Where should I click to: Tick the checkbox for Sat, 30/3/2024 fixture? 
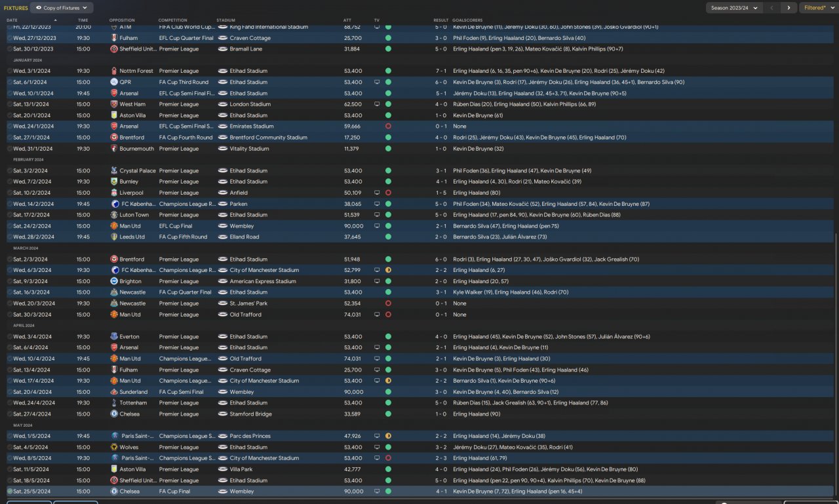point(10,315)
